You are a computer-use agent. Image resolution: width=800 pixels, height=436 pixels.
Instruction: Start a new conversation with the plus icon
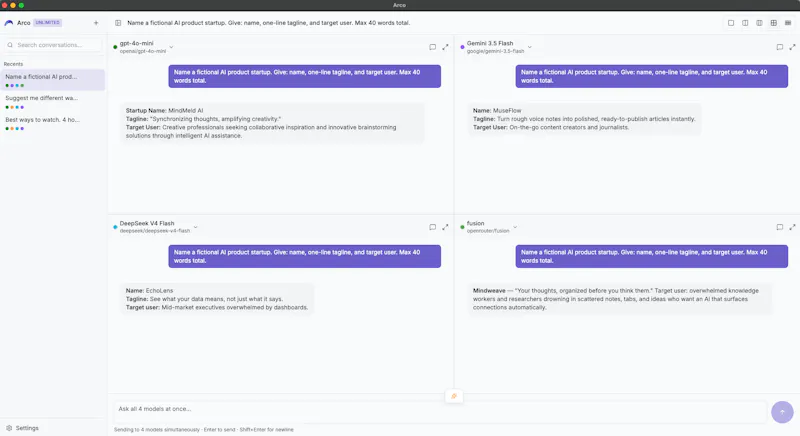[x=96, y=23]
